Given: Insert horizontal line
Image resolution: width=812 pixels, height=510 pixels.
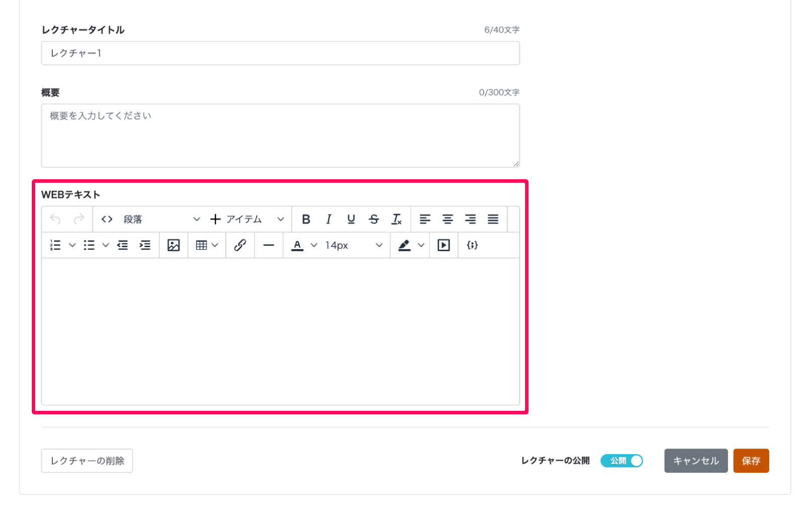Looking at the screenshot, I should click(269, 245).
